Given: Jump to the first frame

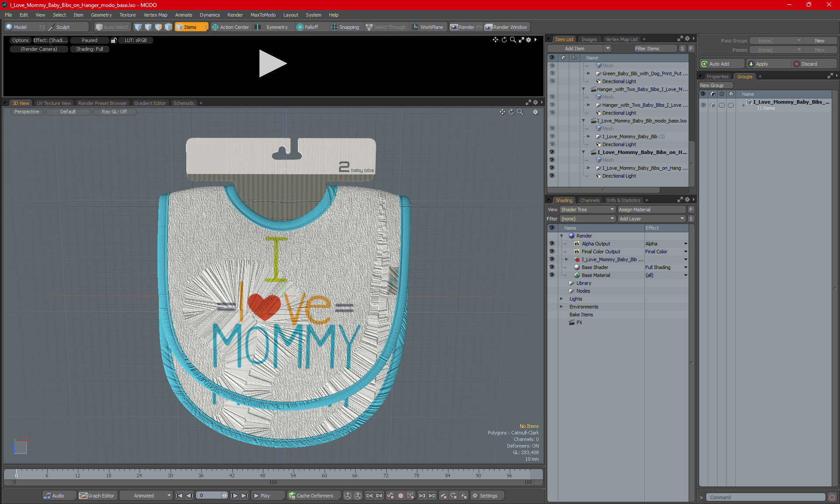Looking at the screenshot, I should click(179, 496).
